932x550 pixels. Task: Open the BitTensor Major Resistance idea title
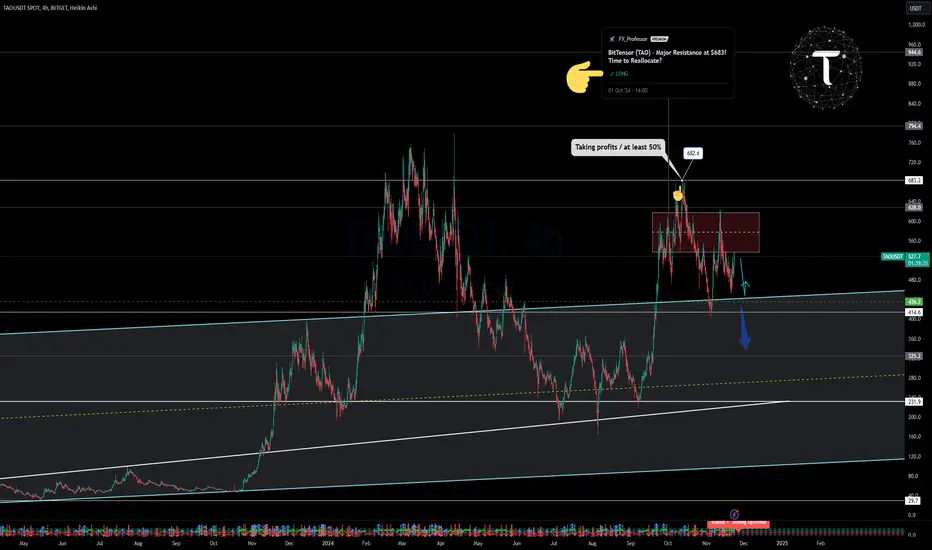(x=667, y=56)
